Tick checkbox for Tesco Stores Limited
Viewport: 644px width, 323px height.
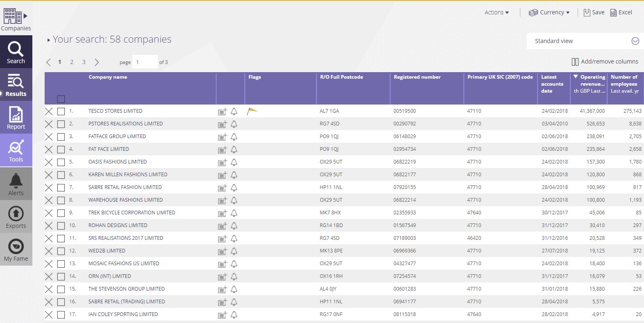click(61, 111)
